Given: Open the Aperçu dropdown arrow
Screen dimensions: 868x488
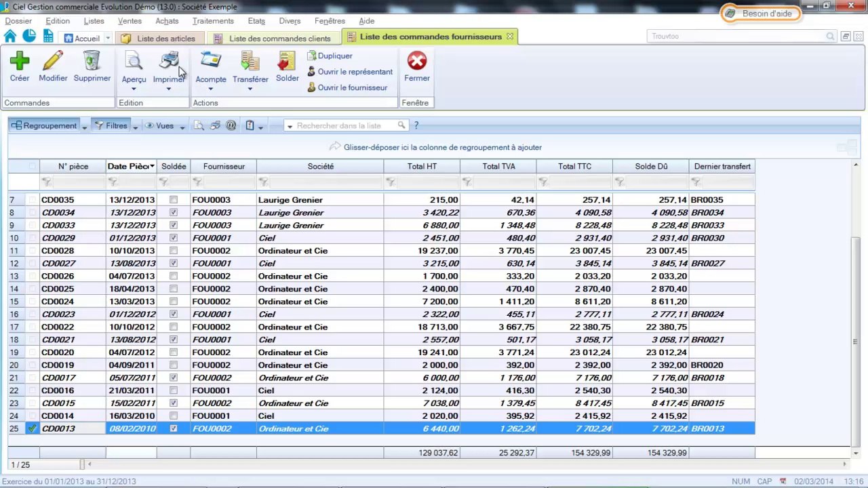Looking at the screenshot, I should pos(134,89).
